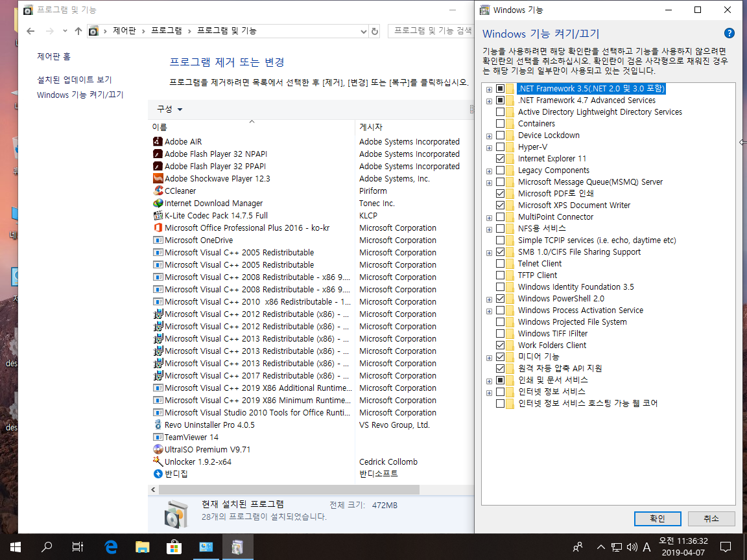Launch Microsoft Edge from taskbar
This screenshot has width=747, height=560.
110,546
